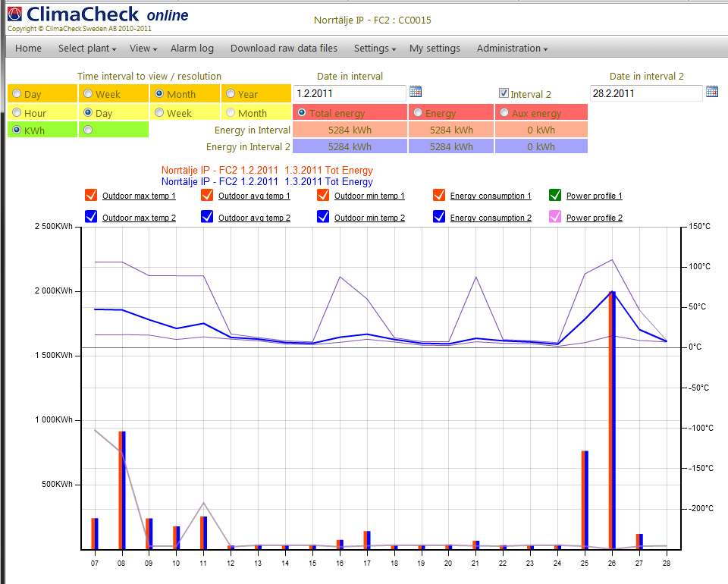This screenshot has height=584, width=728.
Task: Click the energy bar for day 25
Action: [585, 500]
